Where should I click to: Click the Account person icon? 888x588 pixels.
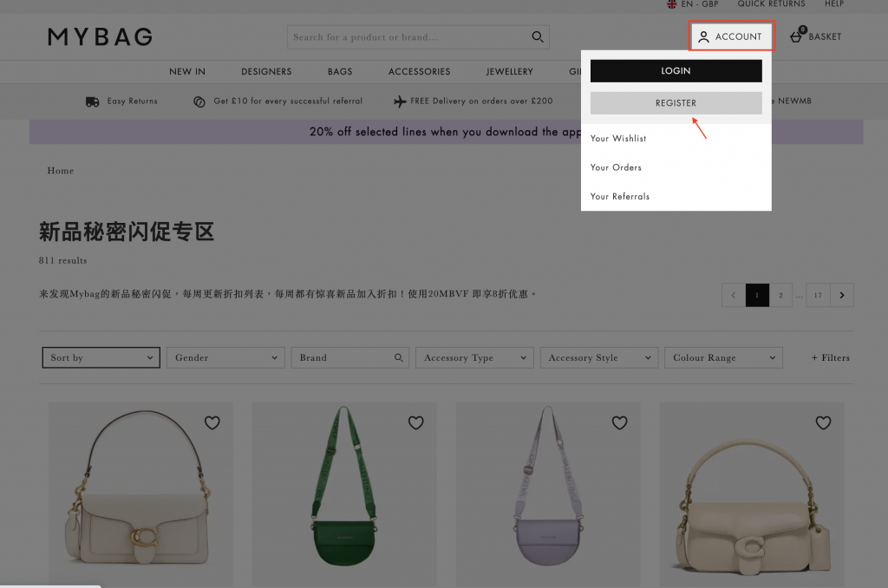(x=704, y=37)
